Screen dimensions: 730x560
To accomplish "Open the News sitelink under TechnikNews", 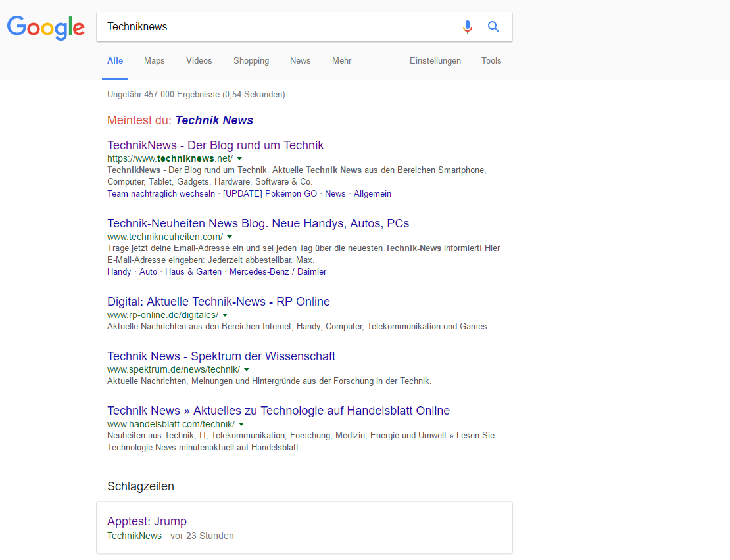I will coord(335,193).
